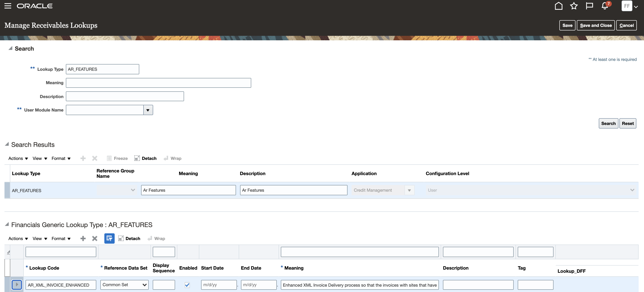Collapse the Search section
644x292 pixels.
pos(10,48)
